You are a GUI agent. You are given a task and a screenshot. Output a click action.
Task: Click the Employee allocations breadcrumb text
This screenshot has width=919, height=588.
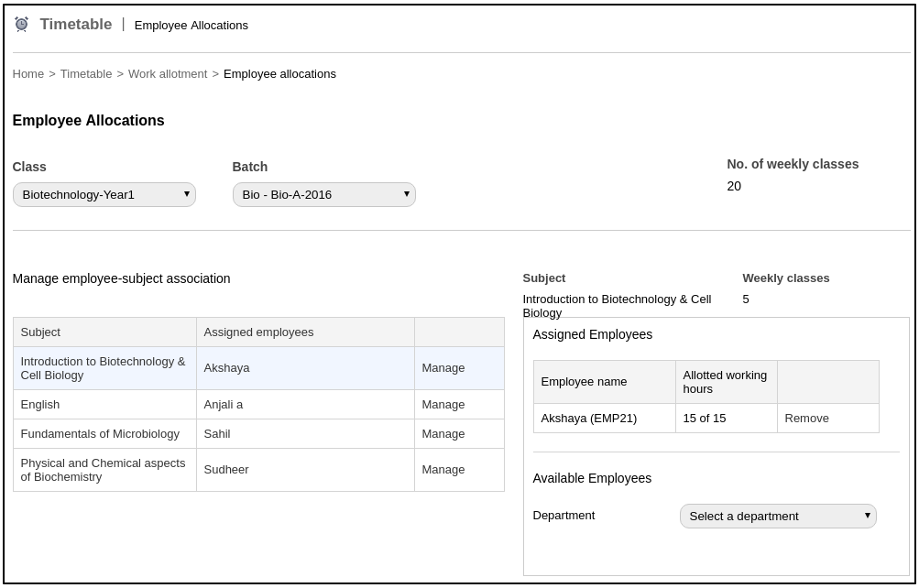[x=279, y=74]
